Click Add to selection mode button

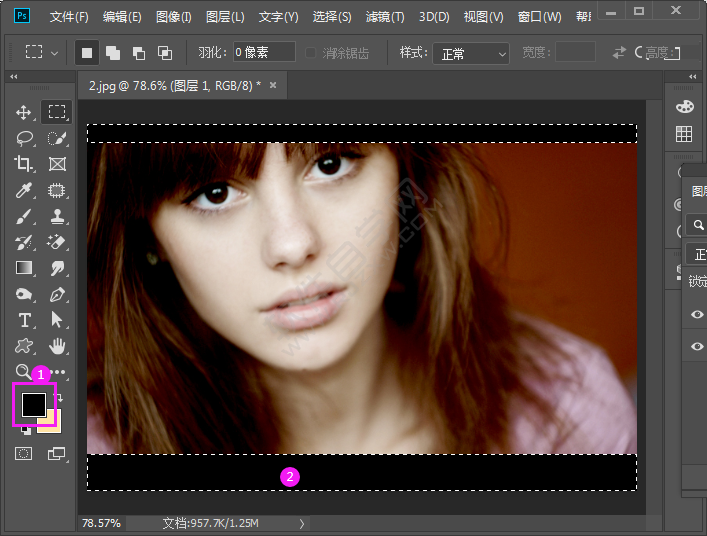tap(112, 52)
